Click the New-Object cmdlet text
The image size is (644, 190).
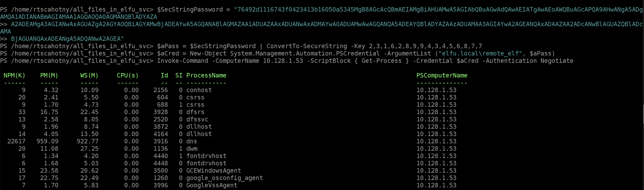[208, 53]
